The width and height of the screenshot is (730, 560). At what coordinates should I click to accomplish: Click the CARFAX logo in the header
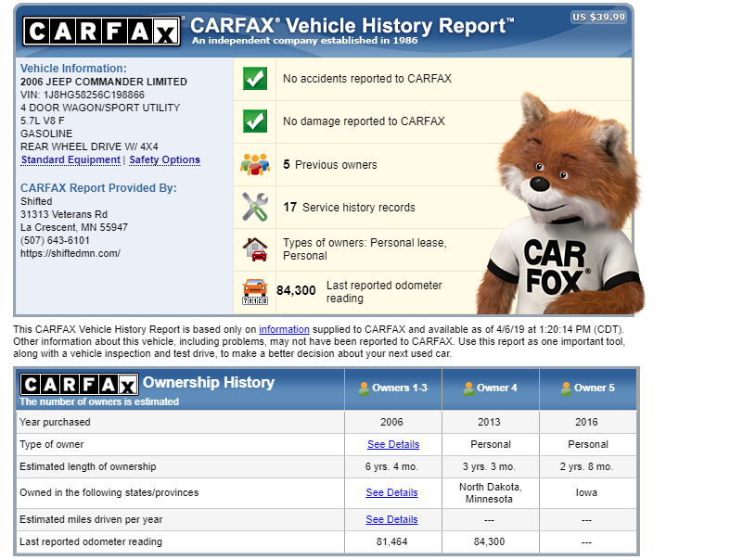(101, 32)
